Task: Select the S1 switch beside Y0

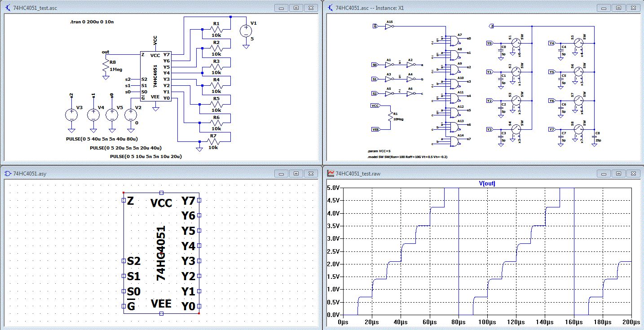Action: [x=516, y=43]
